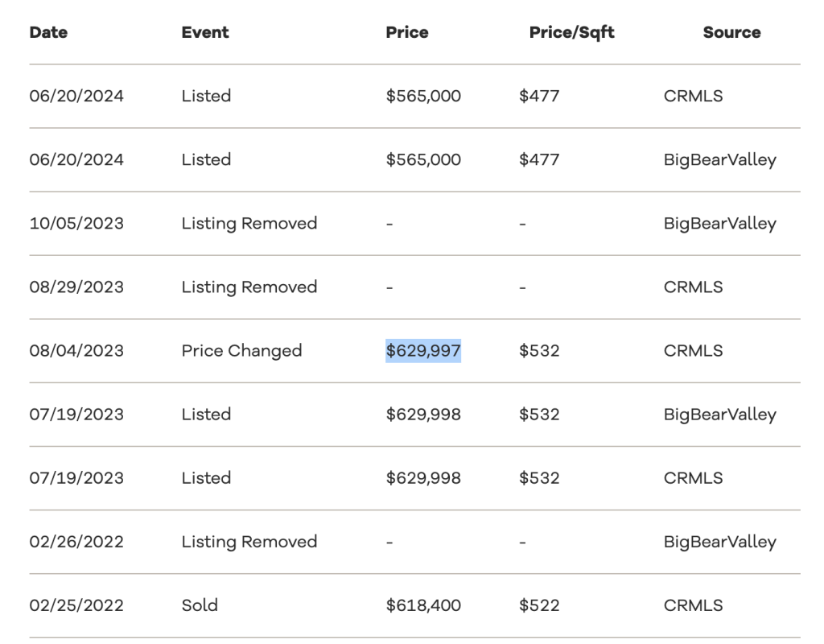Click the Sold event entry
This screenshot has height=644, width=824.
(200, 605)
